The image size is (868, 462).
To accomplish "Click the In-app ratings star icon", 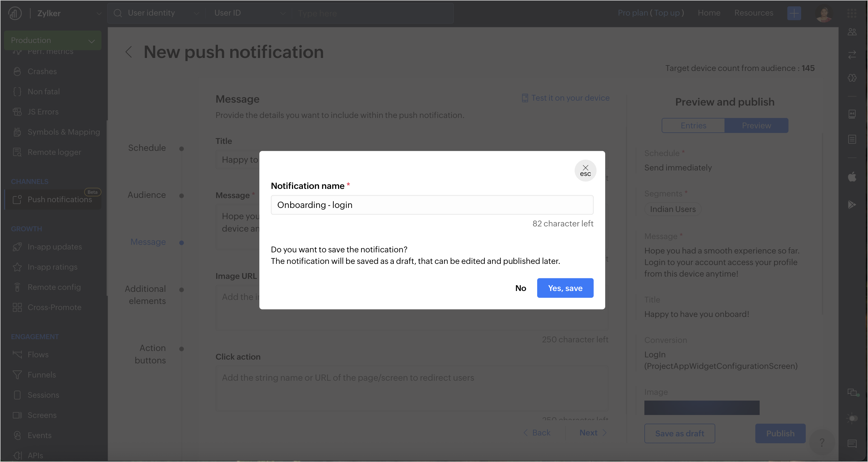I will (x=17, y=267).
